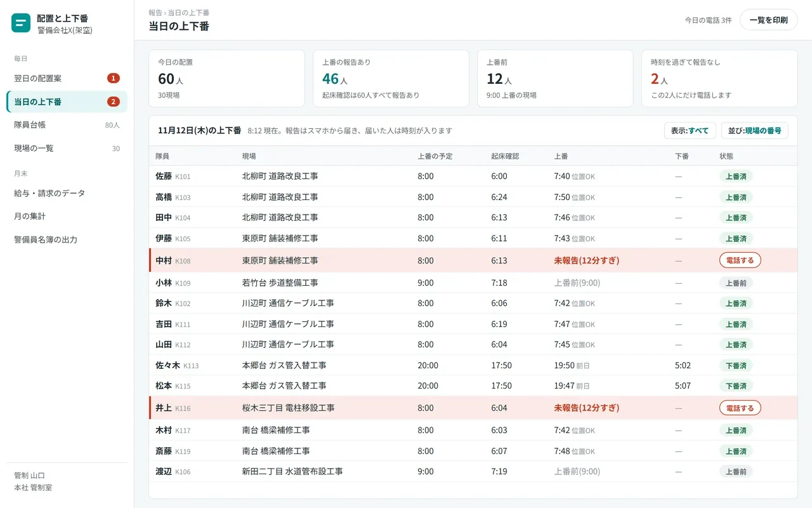812x508 pixels.
Task: Open 翌日の配置案 in the sidebar
Action: click(x=67, y=78)
